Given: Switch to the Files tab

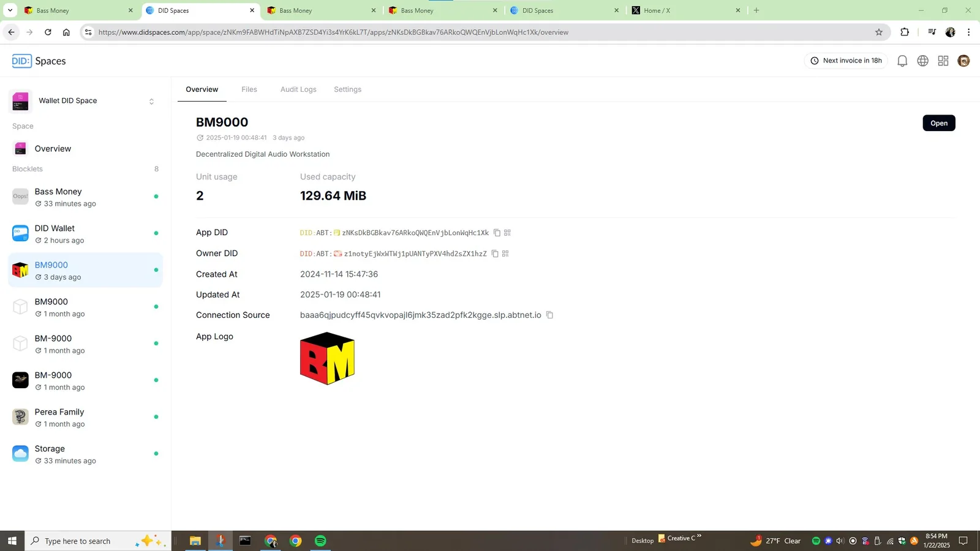Looking at the screenshot, I should pos(249,89).
